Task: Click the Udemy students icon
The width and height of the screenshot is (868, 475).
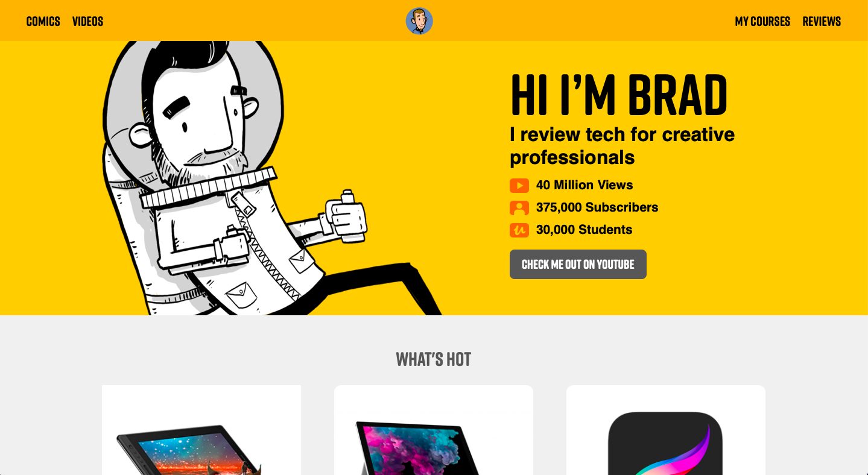Action: [519, 230]
